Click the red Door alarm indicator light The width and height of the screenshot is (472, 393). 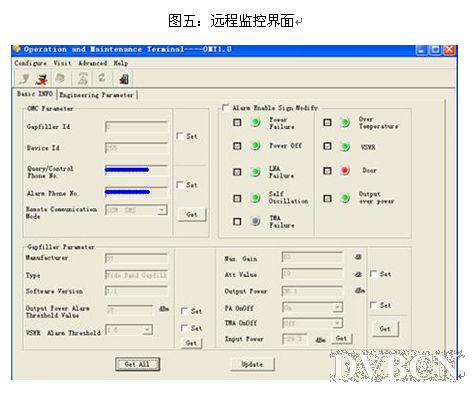tap(345, 171)
